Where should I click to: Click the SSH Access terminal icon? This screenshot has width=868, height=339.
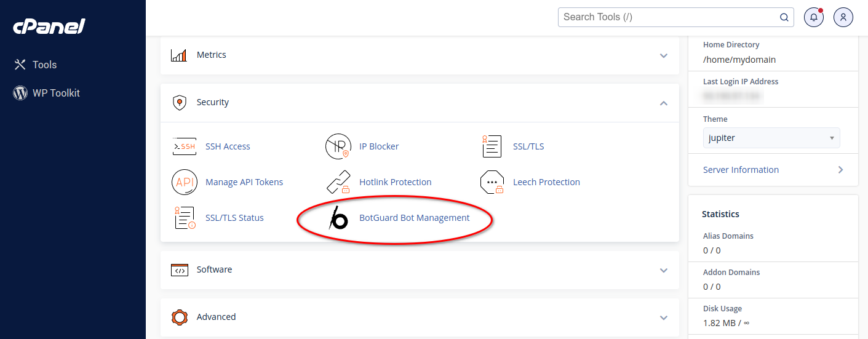185,146
